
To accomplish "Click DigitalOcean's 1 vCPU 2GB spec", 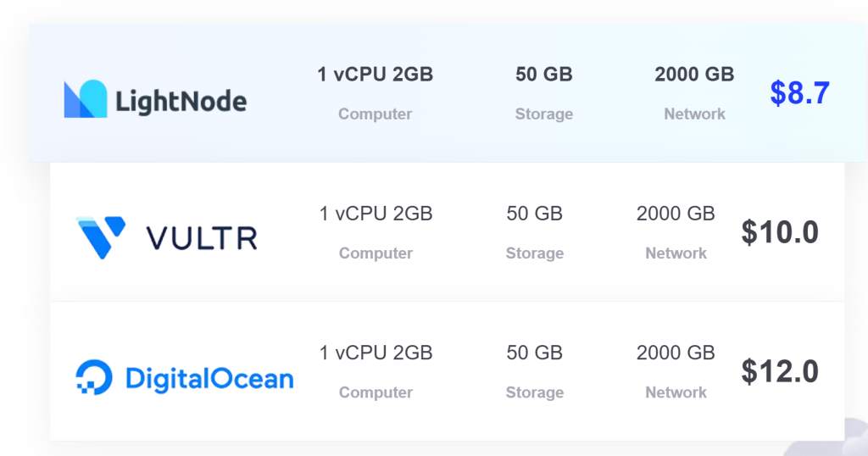I will (376, 353).
